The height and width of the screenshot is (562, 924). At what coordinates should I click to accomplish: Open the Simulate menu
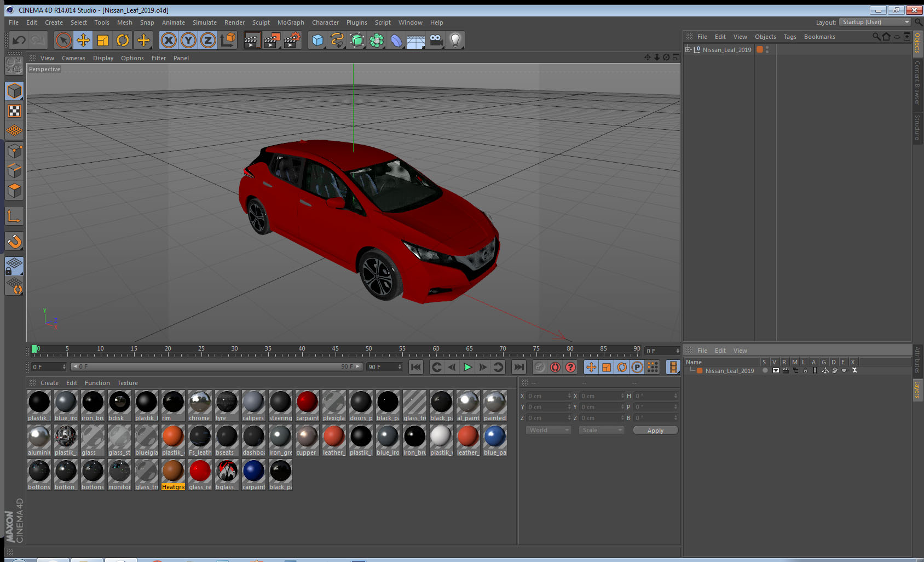point(205,22)
